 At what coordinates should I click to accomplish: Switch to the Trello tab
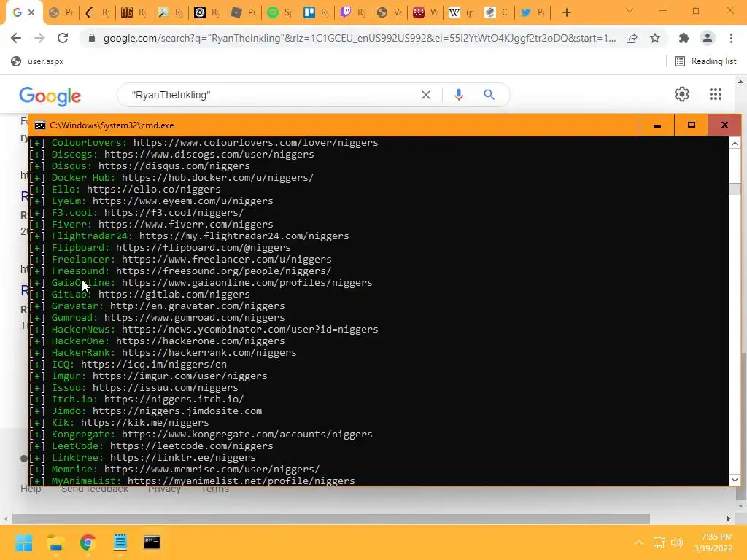317,13
